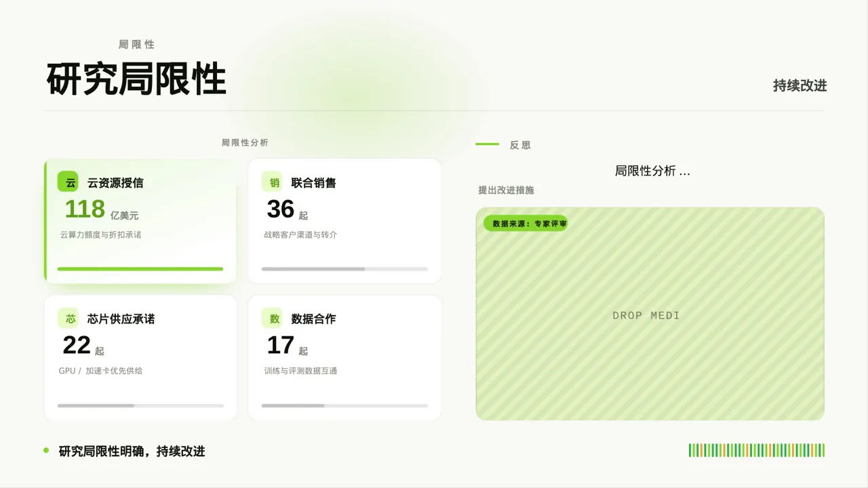Click the 17 value figure
Screen dimensions: 868x488
(x=280, y=345)
